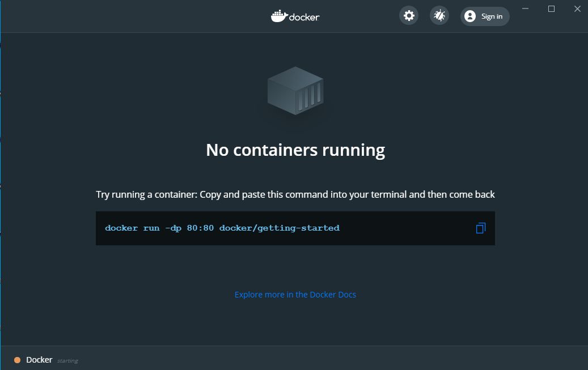Open Explore more in the Docker Docs

coord(295,294)
